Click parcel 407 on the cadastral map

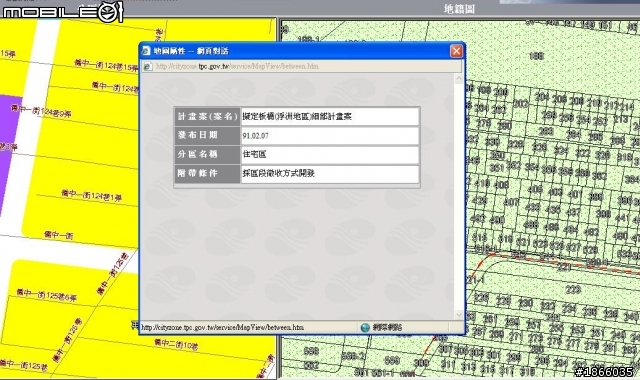click(x=511, y=201)
